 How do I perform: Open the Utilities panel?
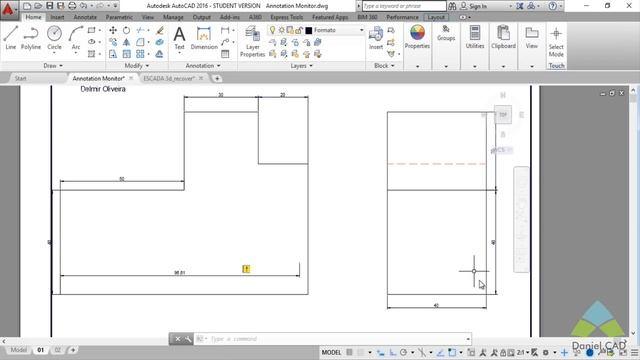tap(475, 37)
